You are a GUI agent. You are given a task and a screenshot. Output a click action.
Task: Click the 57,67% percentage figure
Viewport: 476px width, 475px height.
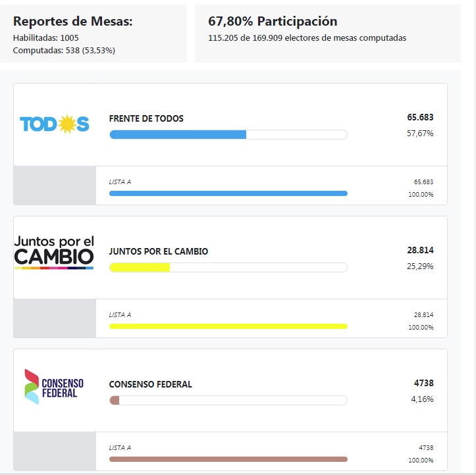tap(420, 134)
